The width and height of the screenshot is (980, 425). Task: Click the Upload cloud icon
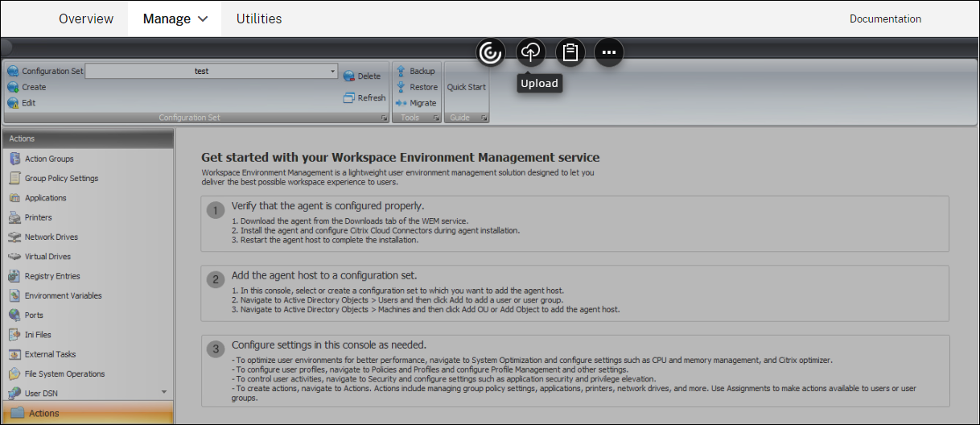530,52
